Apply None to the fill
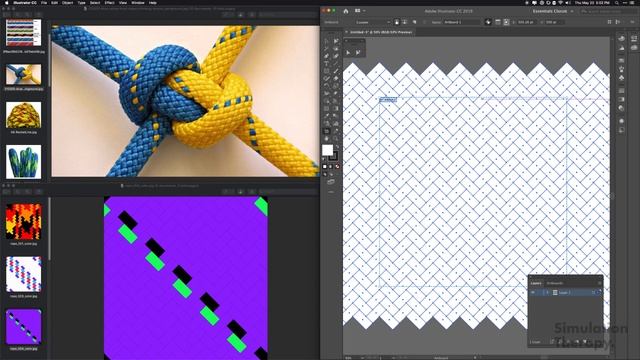Screen dimensions: 640x360 [x=337, y=167]
